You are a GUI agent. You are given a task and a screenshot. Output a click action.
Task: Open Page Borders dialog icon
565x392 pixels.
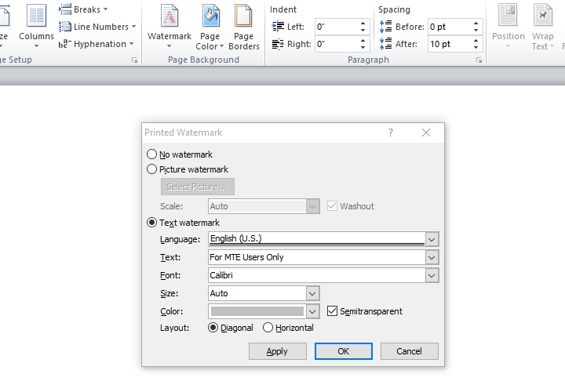click(x=243, y=16)
